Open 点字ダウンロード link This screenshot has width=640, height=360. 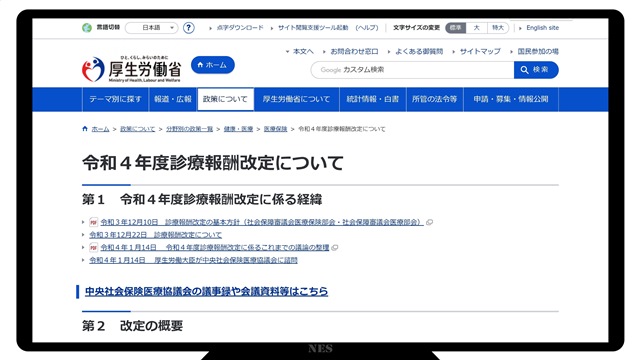[x=240, y=28]
